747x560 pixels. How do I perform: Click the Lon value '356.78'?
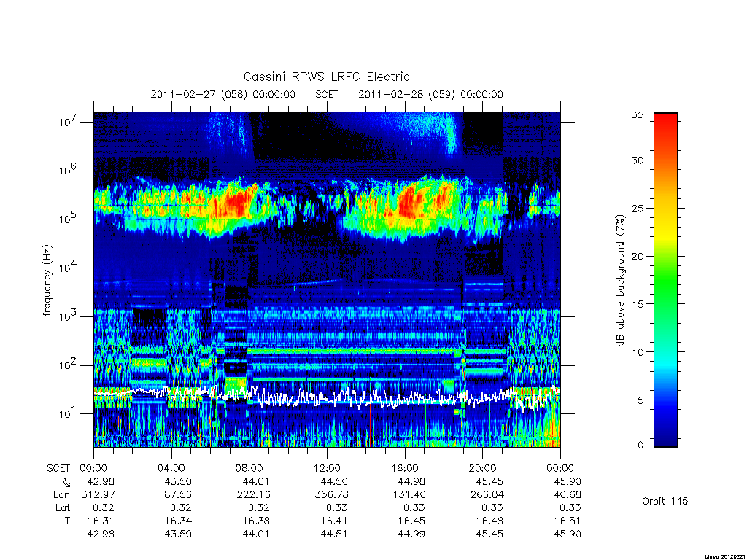tap(331, 495)
